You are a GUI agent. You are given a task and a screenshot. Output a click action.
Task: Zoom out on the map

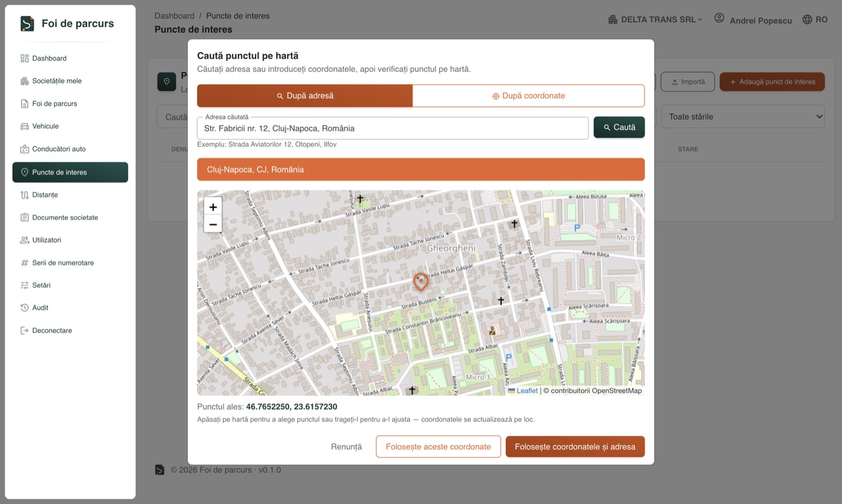click(213, 224)
